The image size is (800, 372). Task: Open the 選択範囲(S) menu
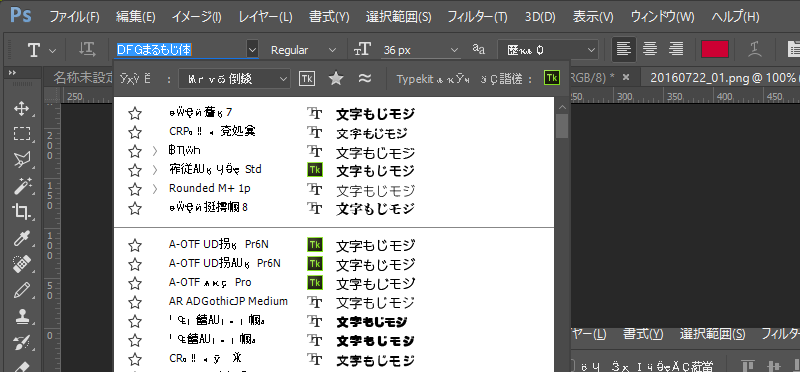[398, 17]
